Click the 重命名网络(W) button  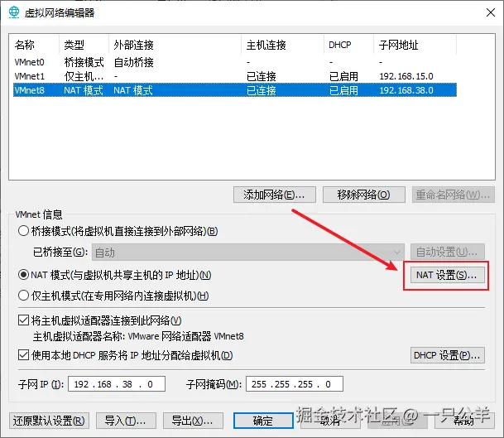[454, 195]
